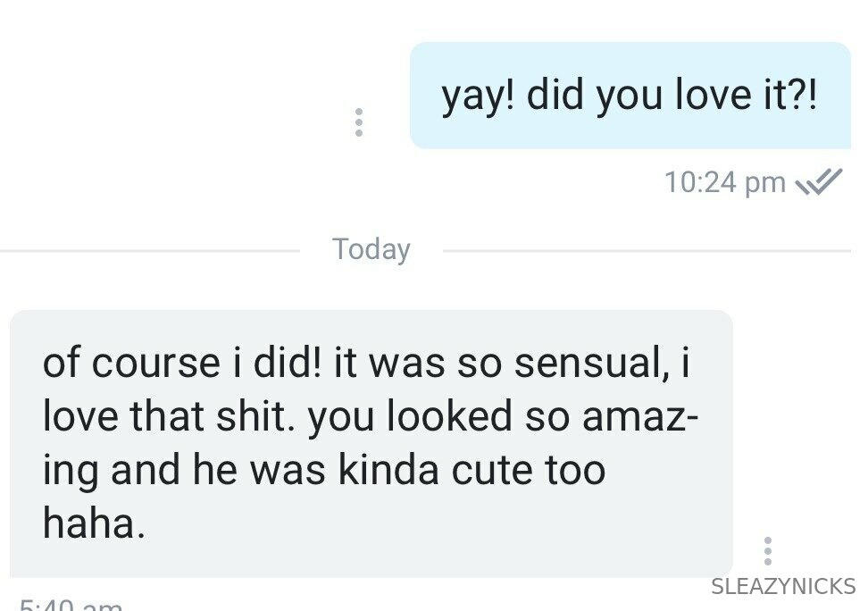Screen dimensions: 868x611
Task: Click 'ing and he was' line in reply
Action: pyautogui.click(x=184, y=472)
